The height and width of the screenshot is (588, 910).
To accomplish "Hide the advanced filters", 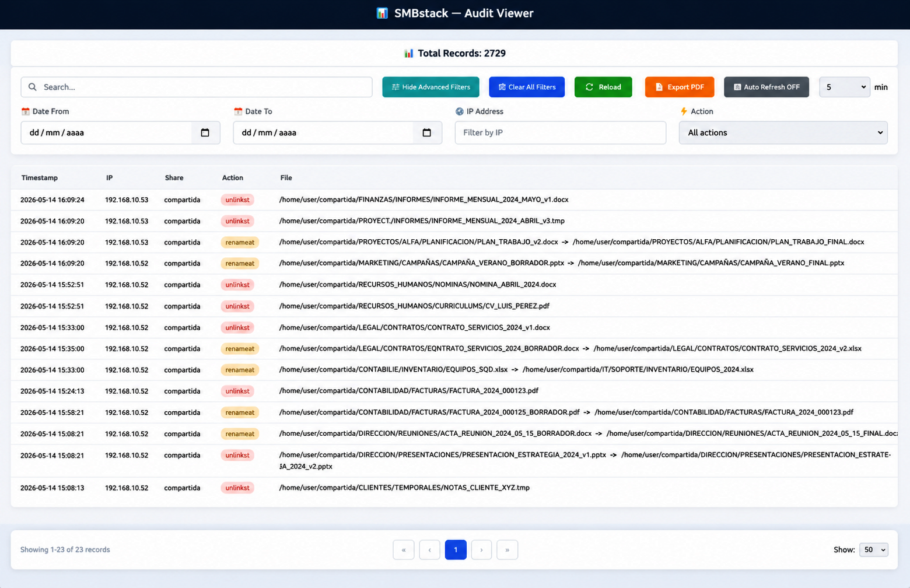I will coord(430,87).
